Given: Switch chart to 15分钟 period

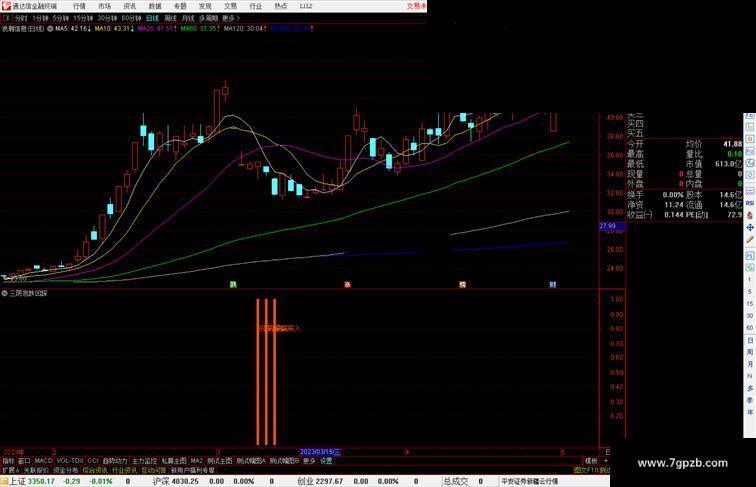Looking at the screenshot, I should 83,18.
